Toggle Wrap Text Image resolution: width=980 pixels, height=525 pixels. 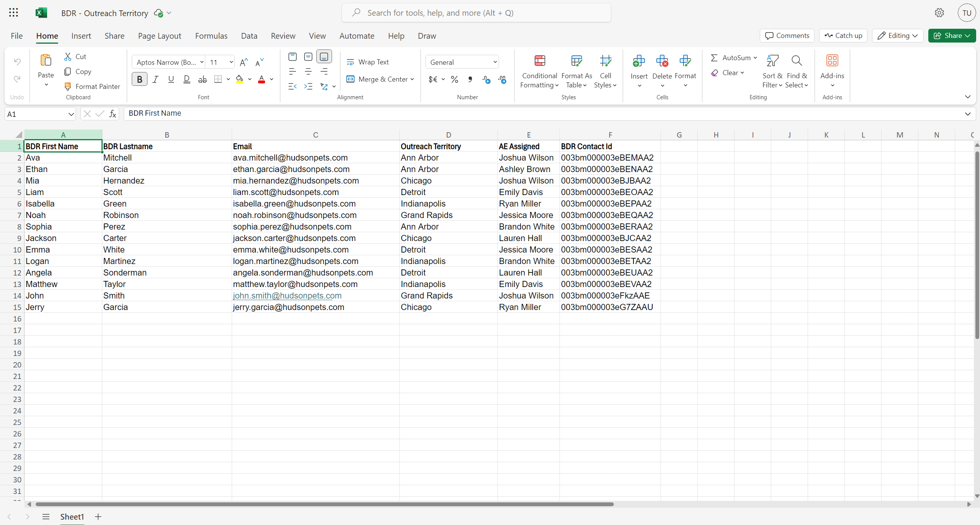pyautogui.click(x=367, y=62)
